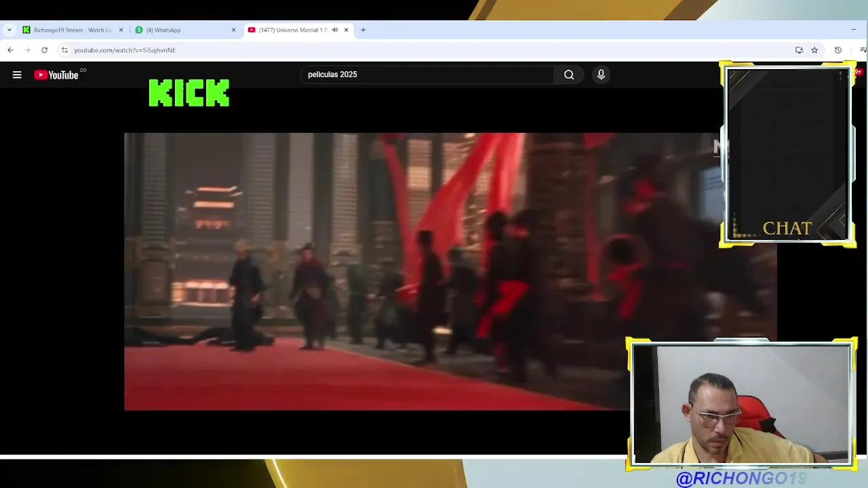868x488 pixels.
Task: Open the media control playlist icon
Action: [863, 50]
